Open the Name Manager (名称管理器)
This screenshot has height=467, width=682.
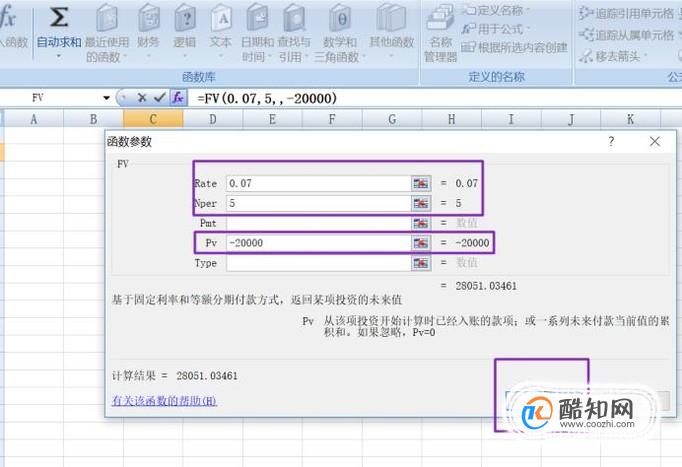(x=441, y=34)
